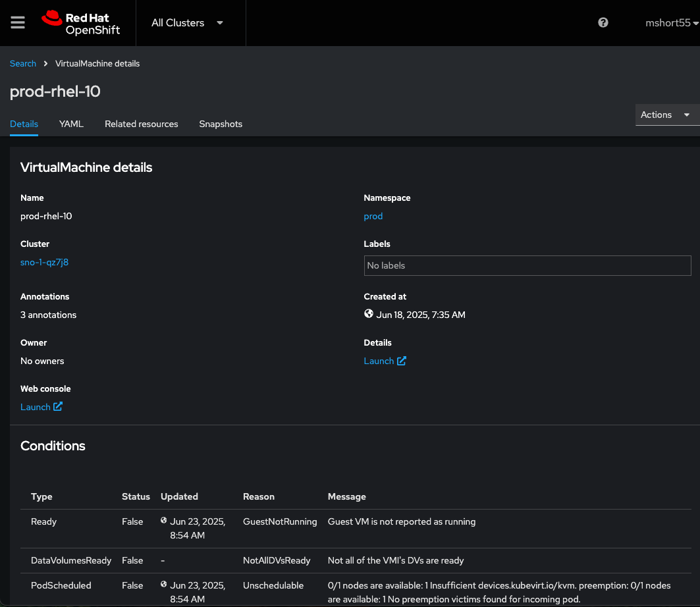The width and height of the screenshot is (700, 607).
Task: Click globe icon in Ready condition row
Action: point(164,521)
